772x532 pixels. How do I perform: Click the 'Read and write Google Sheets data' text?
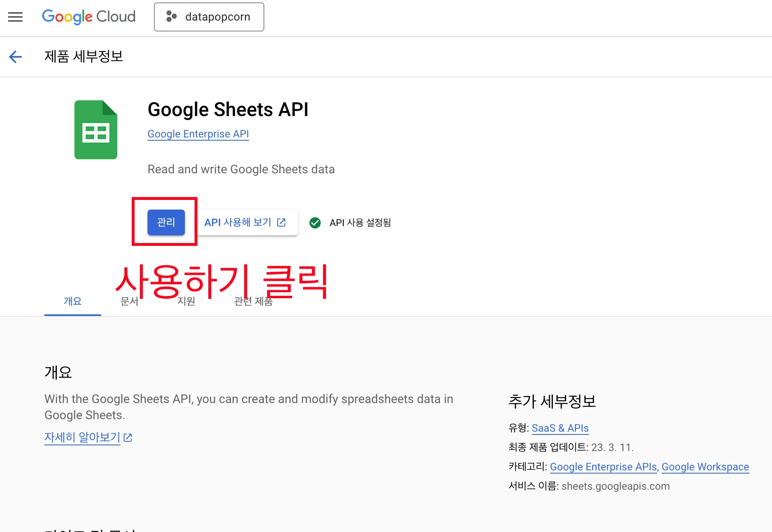(241, 169)
